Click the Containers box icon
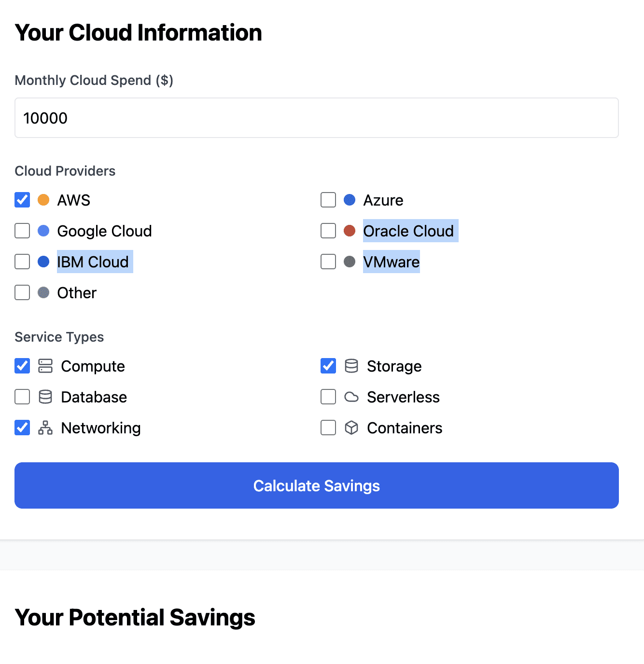Screen dimensions: 644x664 351,428
